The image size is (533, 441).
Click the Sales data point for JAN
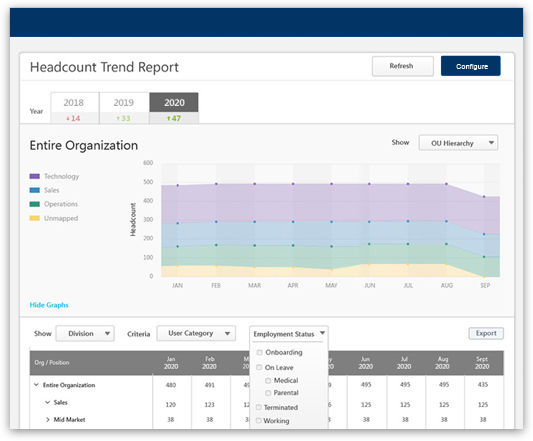tap(177, 223)
